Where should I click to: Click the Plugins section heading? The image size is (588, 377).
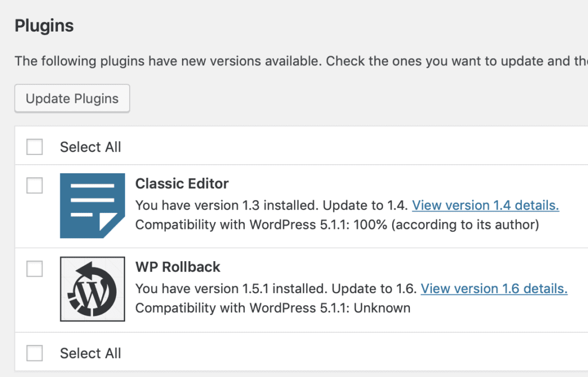44,26
